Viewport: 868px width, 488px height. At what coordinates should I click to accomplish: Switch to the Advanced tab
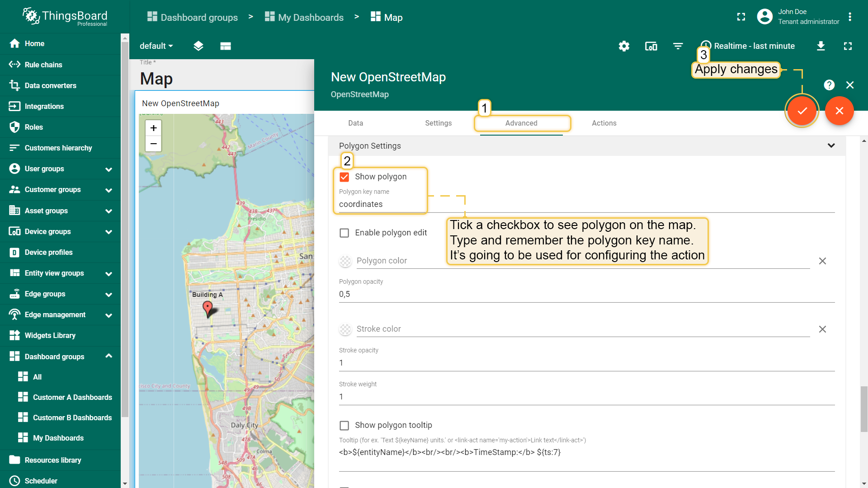coord(521,123)
